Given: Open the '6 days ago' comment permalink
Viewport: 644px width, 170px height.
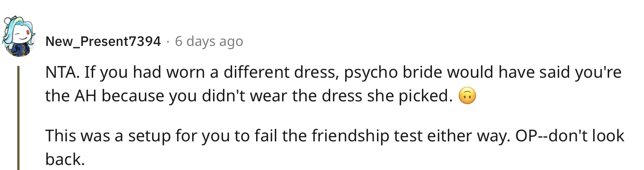Looking at the screenshot, I should tap(209, 42).
